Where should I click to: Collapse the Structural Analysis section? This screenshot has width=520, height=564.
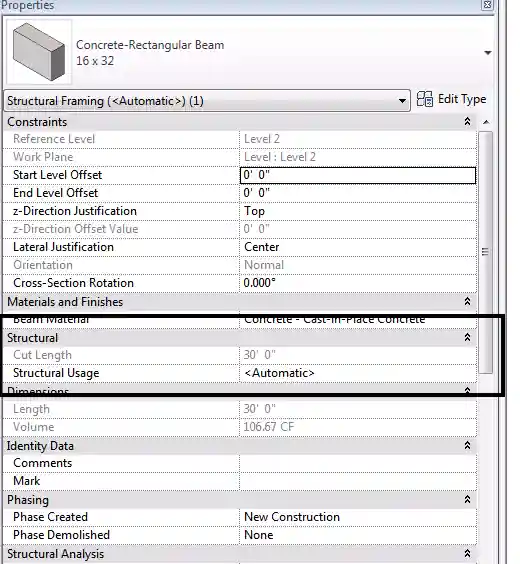(467, 553)
